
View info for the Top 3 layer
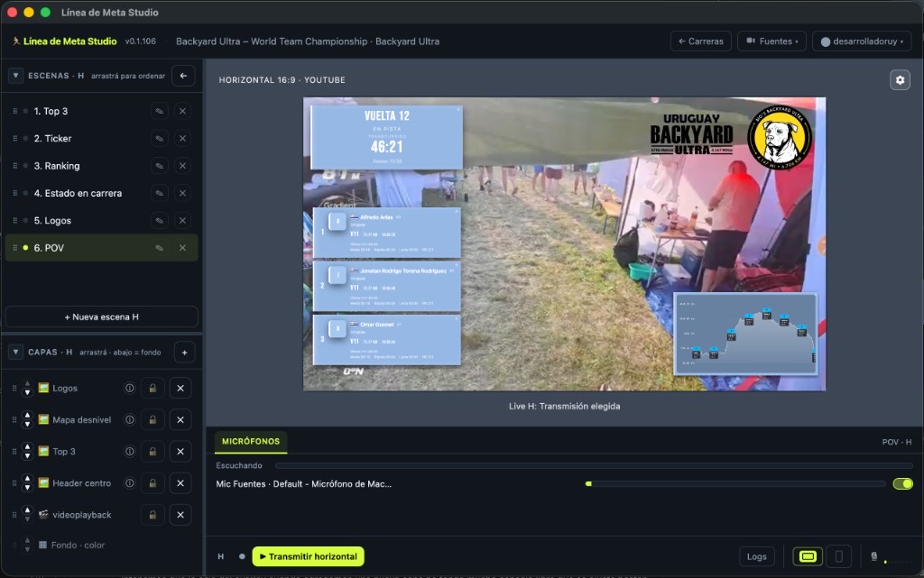tap(130, 452)
